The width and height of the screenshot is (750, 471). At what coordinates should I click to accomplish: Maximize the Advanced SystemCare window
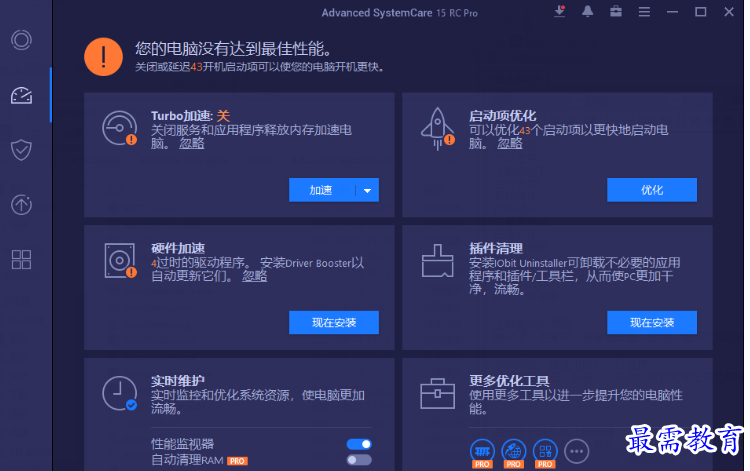coord(701,12)
